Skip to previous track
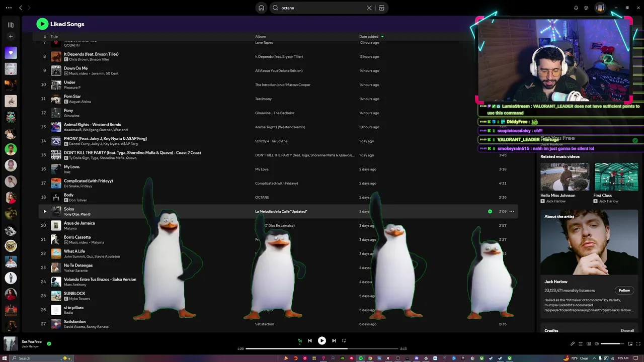The width and height of the screenshot is (644, 362). click(x=310, y=341)
